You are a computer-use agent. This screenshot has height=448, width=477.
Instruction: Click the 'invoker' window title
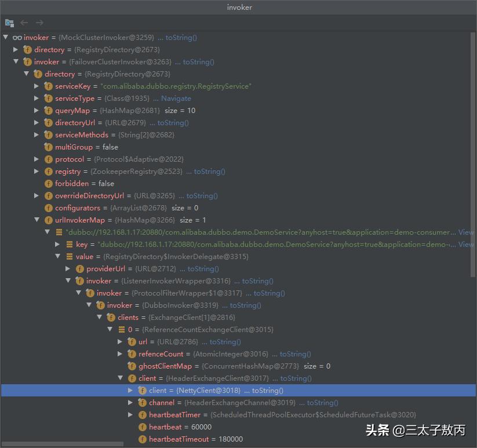[239, 8]
